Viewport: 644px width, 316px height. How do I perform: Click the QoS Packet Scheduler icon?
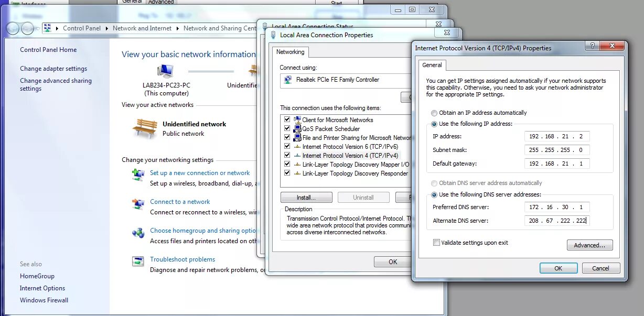297,129
